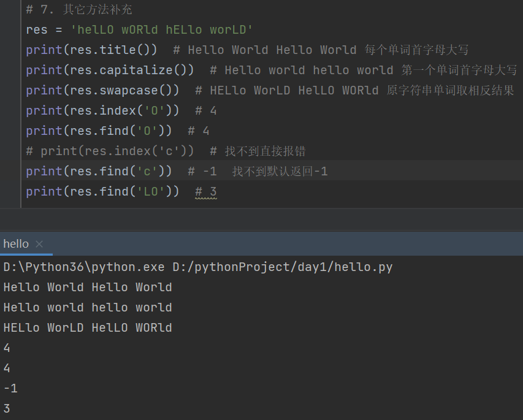This screenshot has height=420, width=523.
Task: Click the comment '原字符串单词取相反结果'
Action: 450,90
